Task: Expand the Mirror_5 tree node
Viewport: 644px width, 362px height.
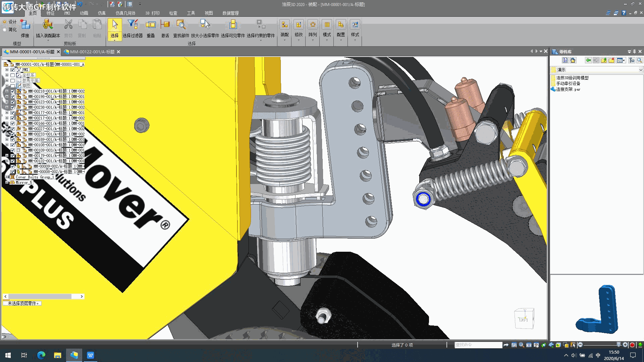Action: [7, 182]
